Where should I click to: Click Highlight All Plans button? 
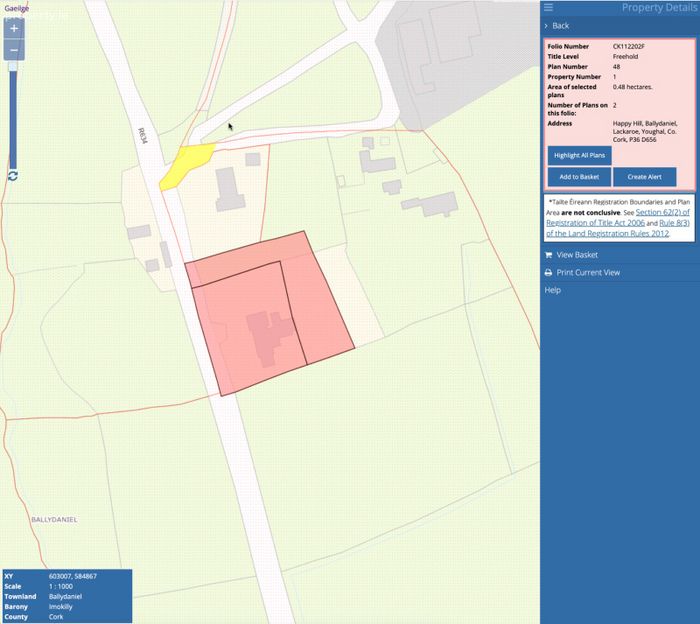[579, 155]
